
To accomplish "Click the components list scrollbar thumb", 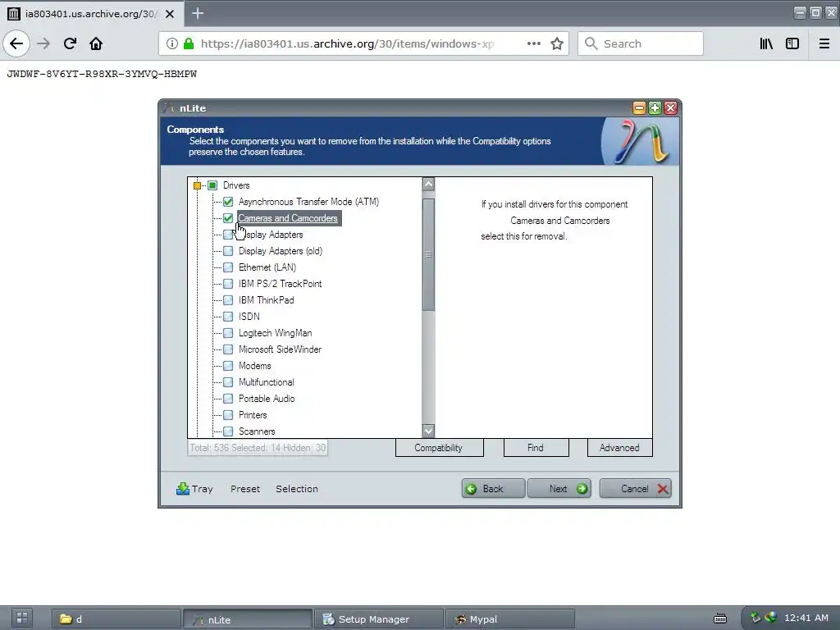I will tap(428, 254).
